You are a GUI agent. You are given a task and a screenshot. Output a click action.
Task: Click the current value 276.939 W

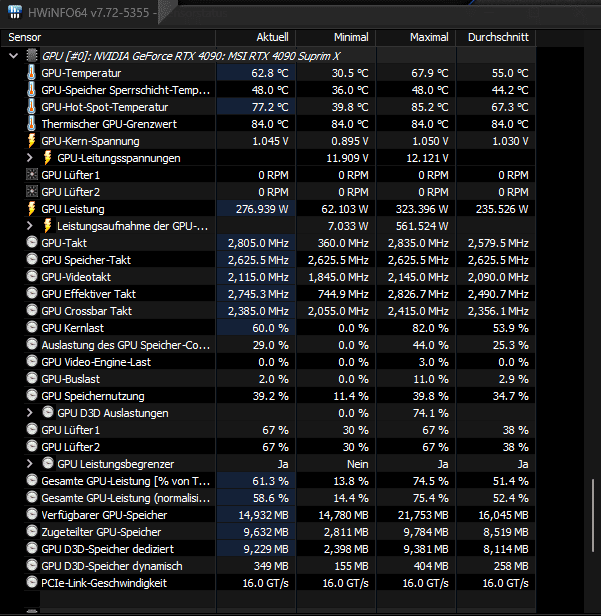tap(262, 209)
